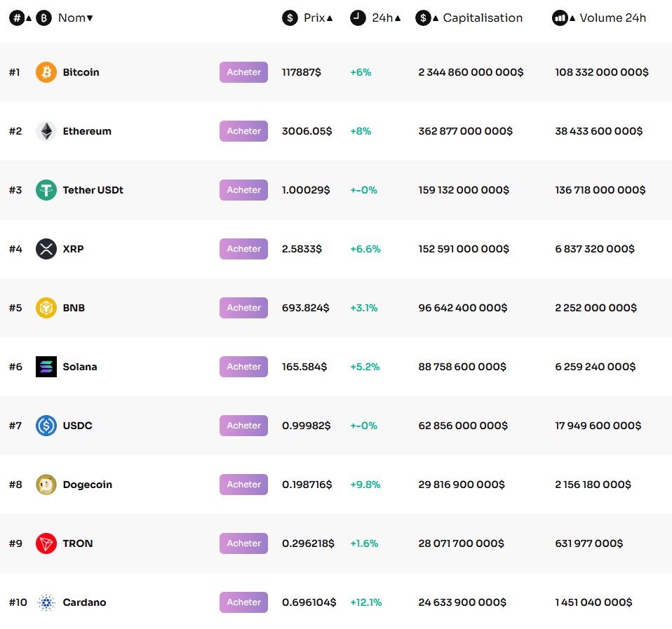Click the Cardano logo icon
Screen dimensions: 672x629
tap(46, 602)
